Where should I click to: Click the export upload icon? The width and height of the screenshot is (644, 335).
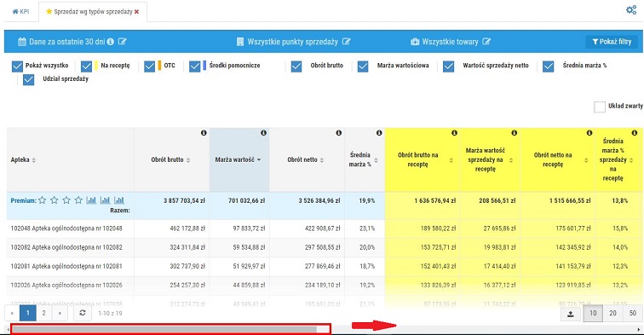[x=571, y=313]
